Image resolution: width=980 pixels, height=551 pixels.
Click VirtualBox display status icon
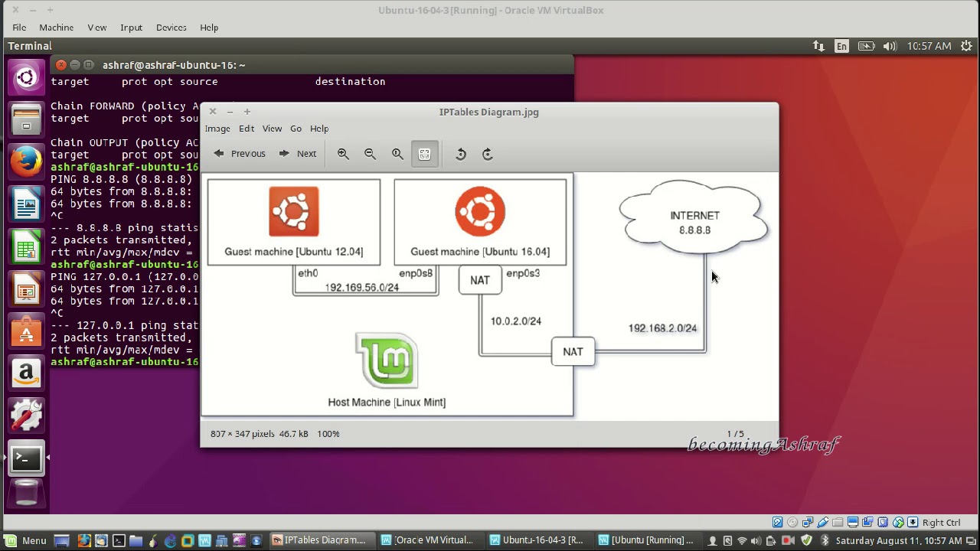coord(854,523)
